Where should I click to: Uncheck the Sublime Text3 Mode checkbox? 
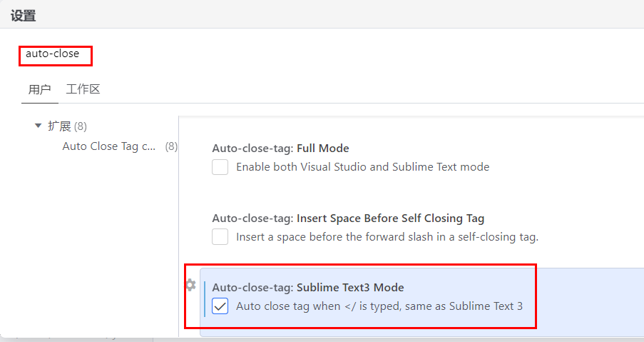tap(220, 306)
